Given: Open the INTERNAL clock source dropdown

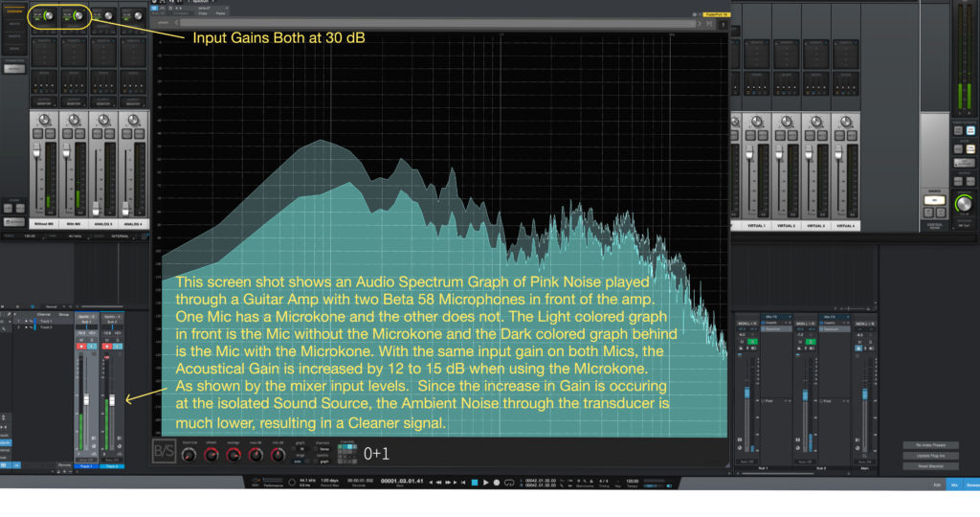Looking at the screenshot, I should point(120,236).
